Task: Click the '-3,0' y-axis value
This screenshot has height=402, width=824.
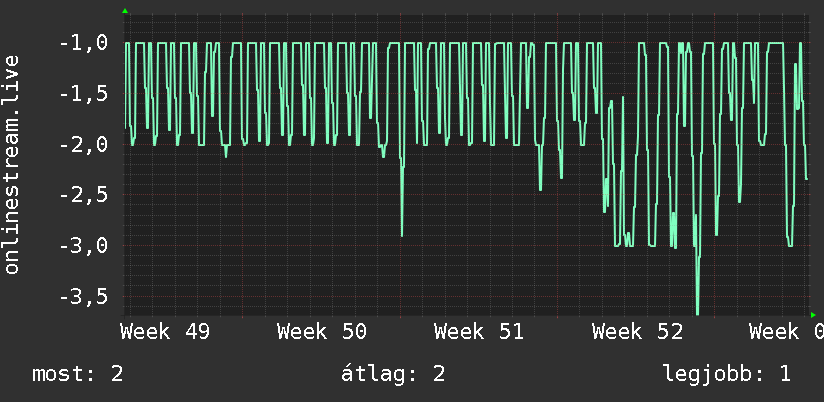Action: (84, 245)
